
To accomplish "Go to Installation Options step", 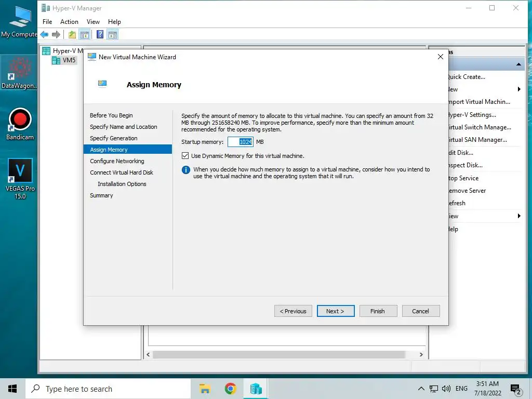I will 122,184.
